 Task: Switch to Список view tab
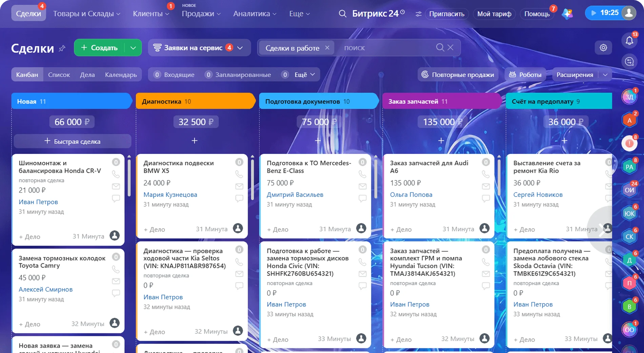coord(59,75)
